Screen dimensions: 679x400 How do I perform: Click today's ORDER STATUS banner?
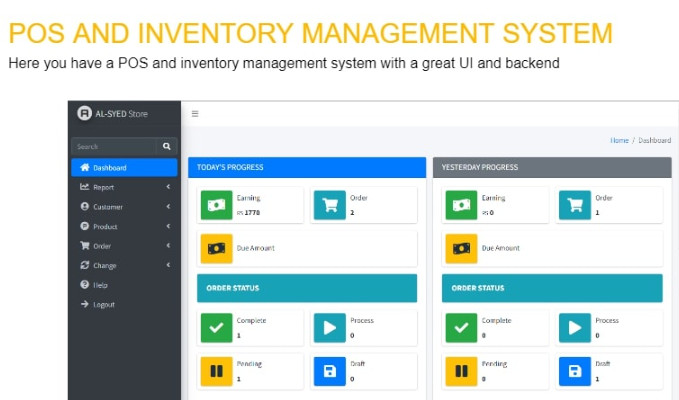tap(307, 288)
